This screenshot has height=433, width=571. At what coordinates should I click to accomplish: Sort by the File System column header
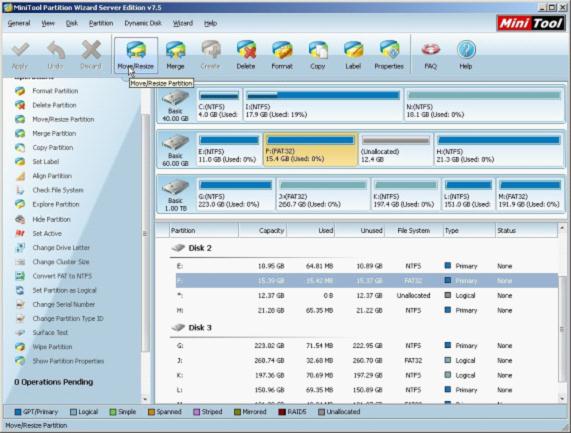tap(414, 231)
